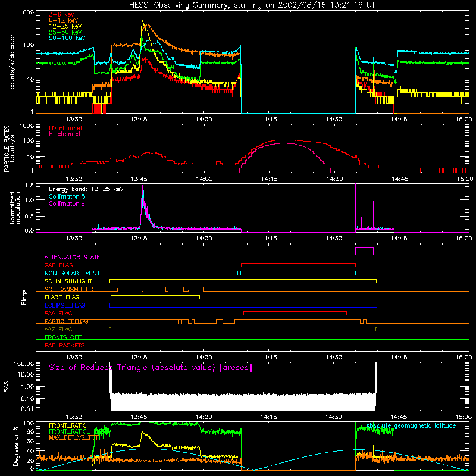Click the HI channel legend label
The width and height of the screenshot is (476, 476).
point(64,134)
